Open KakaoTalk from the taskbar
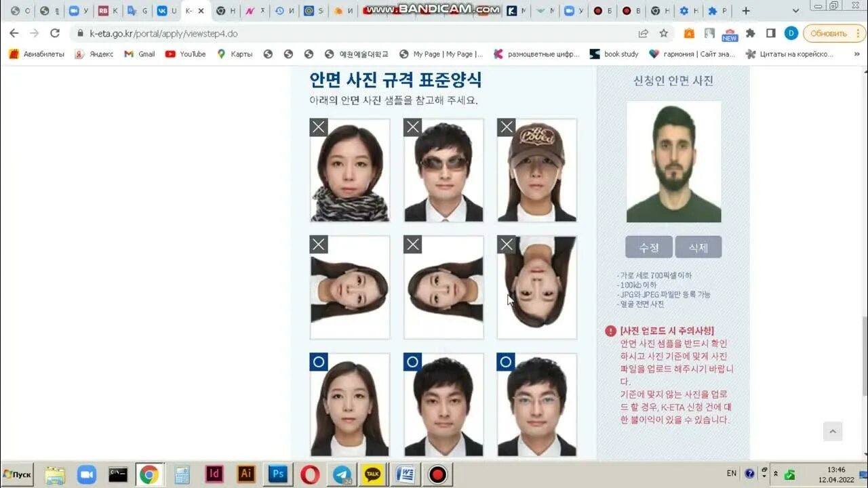The width and height of the screenshot is (868, 488). pyautogui.click(x=372, y=474)
